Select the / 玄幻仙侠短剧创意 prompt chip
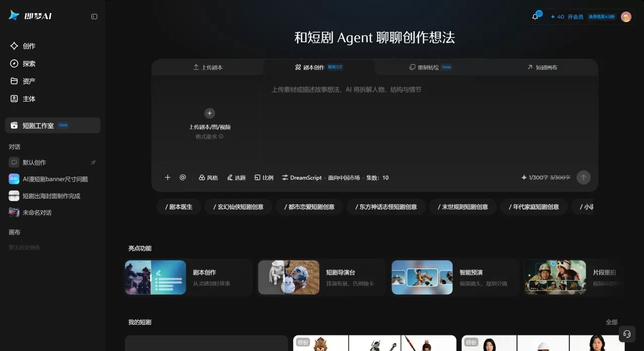 (x=238, y=207)
